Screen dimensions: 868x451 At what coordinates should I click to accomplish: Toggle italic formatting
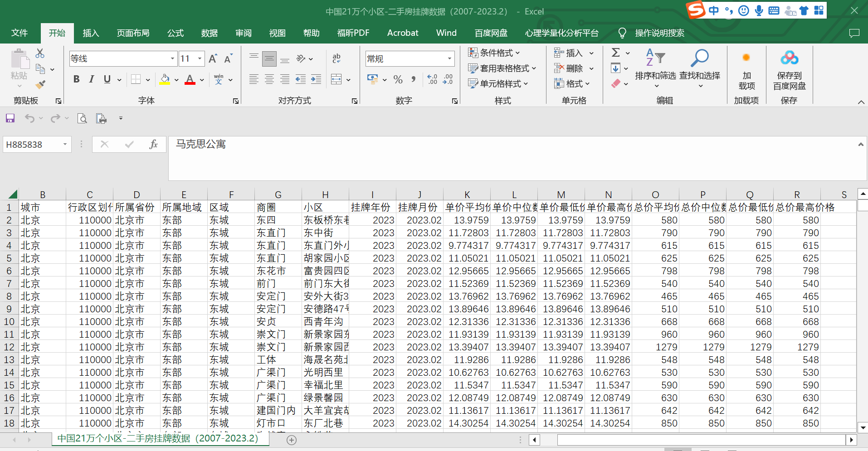coord(92,79)
